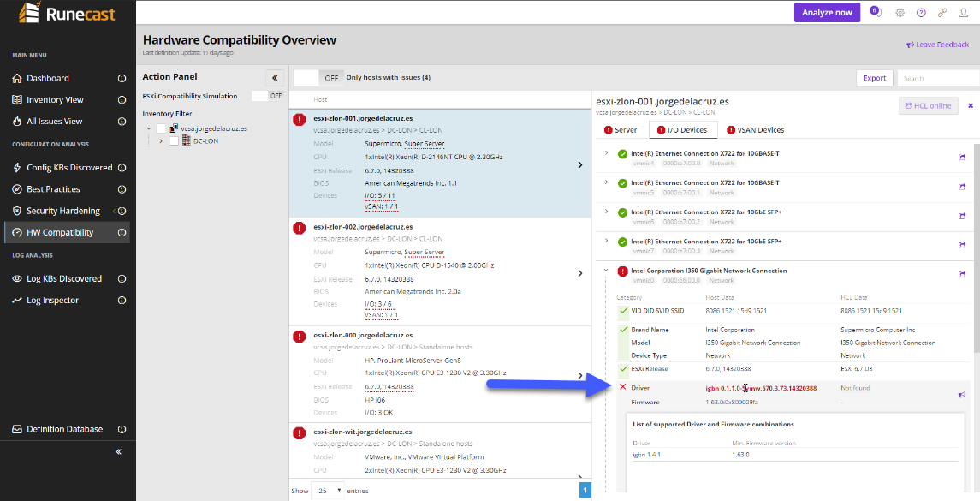Click Export button
980x501 pixels.
(x=875, y=78)
